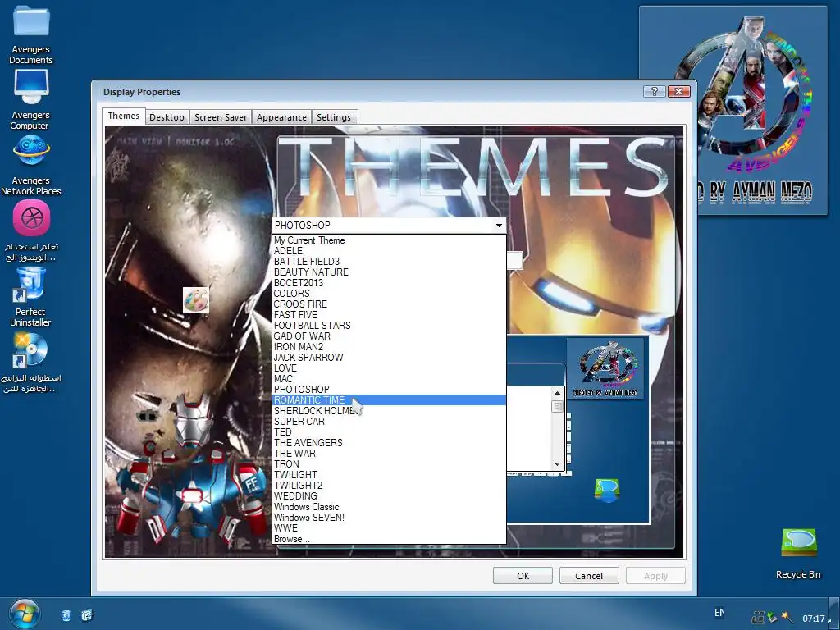Select Windows Classic theme entry
The height and width of the screenshot is (630, 840).
389,507
